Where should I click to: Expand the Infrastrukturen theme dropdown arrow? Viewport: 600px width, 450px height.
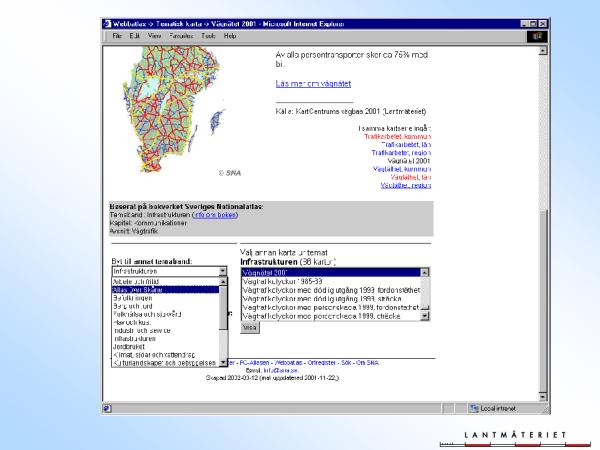222,271
